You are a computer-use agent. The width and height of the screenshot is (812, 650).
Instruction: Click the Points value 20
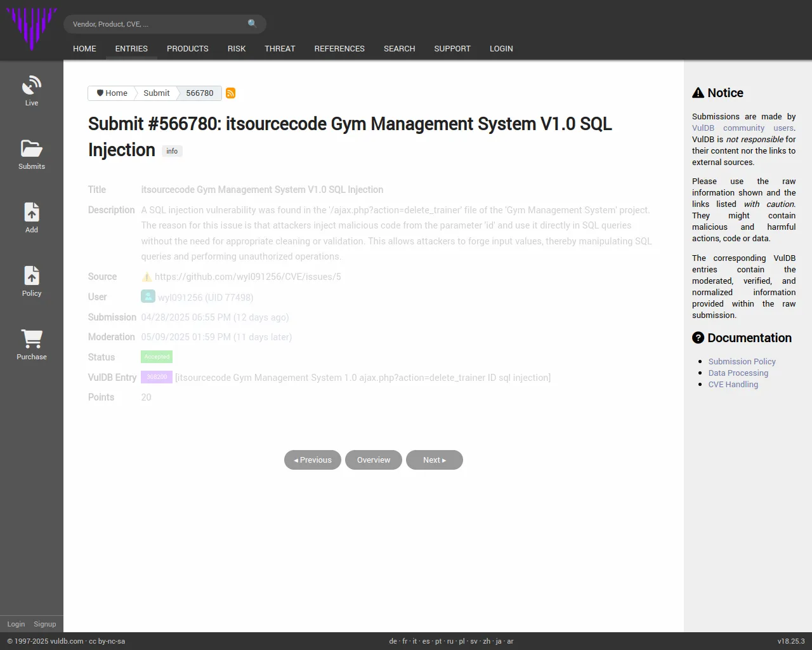146,397
